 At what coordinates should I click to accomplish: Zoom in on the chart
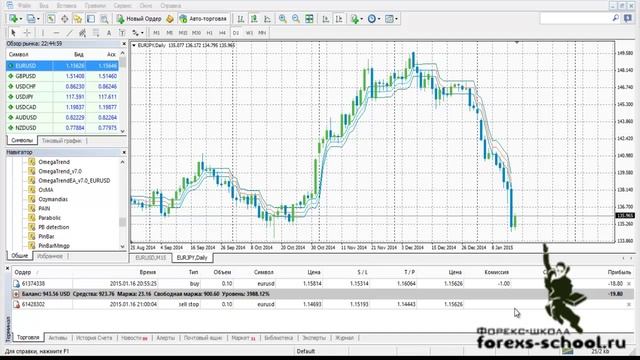click(x=282, y=19)
